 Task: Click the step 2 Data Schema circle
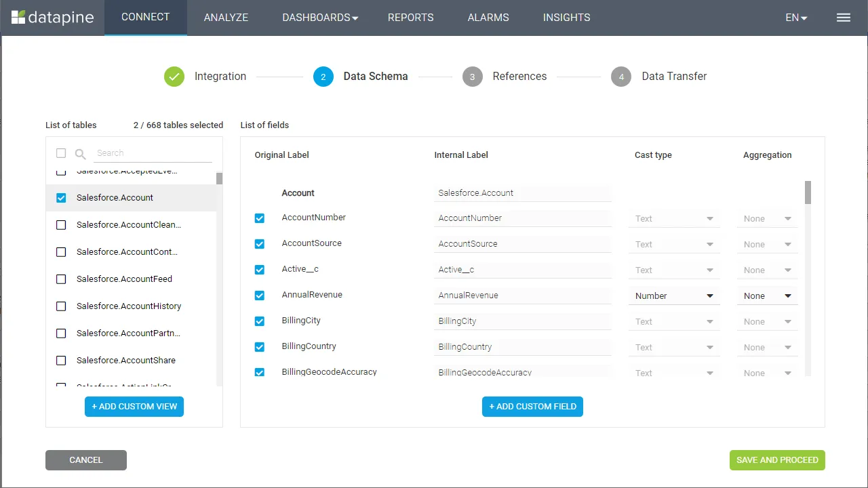point(323,77)
